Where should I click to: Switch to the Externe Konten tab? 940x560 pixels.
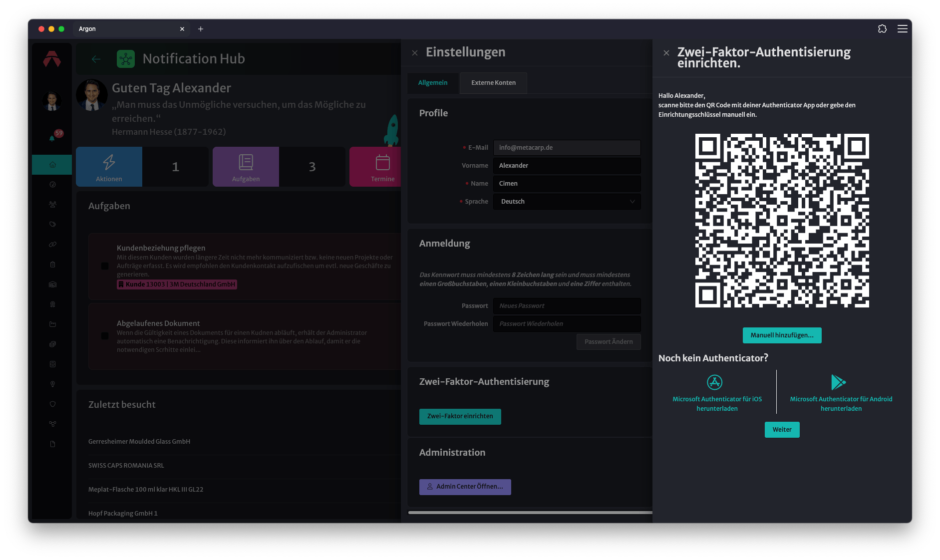tap(493, 83)
